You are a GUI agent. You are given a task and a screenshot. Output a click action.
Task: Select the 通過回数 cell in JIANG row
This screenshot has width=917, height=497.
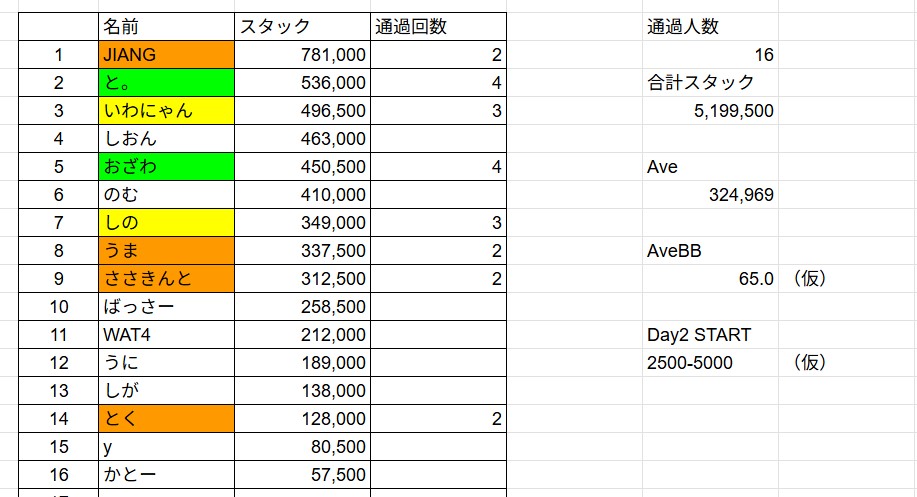click(439, 55)
